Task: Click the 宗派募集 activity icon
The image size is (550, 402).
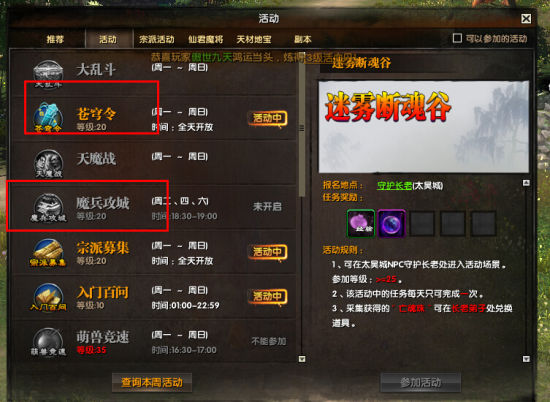Action: (48, 252)
